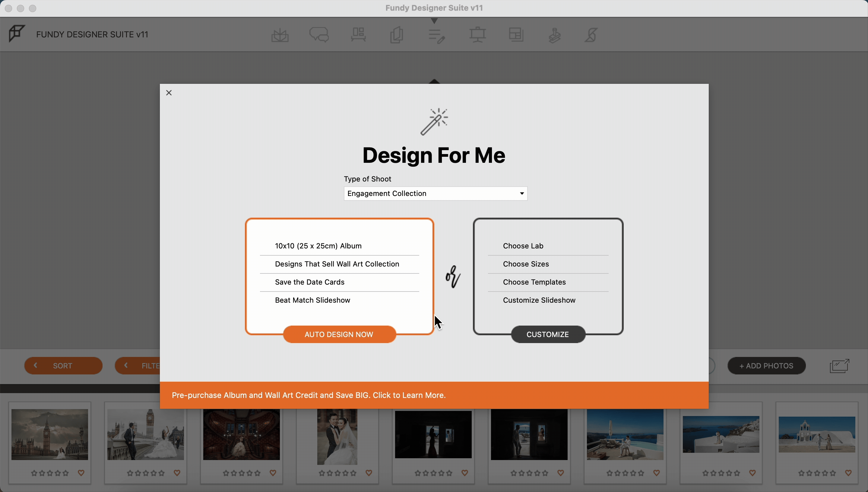This screenshot has height=492, width=868.
Task: Click the pop-out image window icon
Action: pyautogui.click(x=840, y=366)
